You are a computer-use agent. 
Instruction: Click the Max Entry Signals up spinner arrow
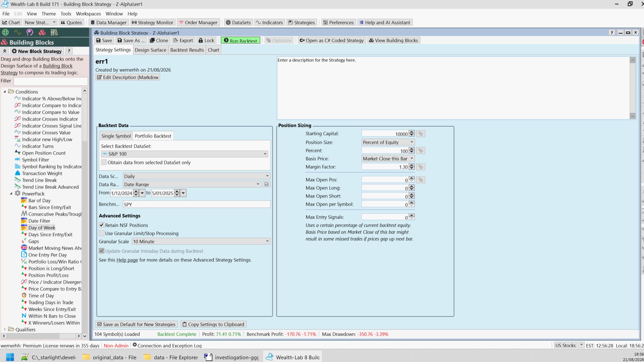point(412,215)
